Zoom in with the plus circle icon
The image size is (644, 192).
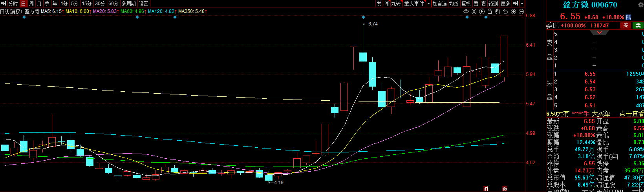pyautogui.click(x=513, y=12)
